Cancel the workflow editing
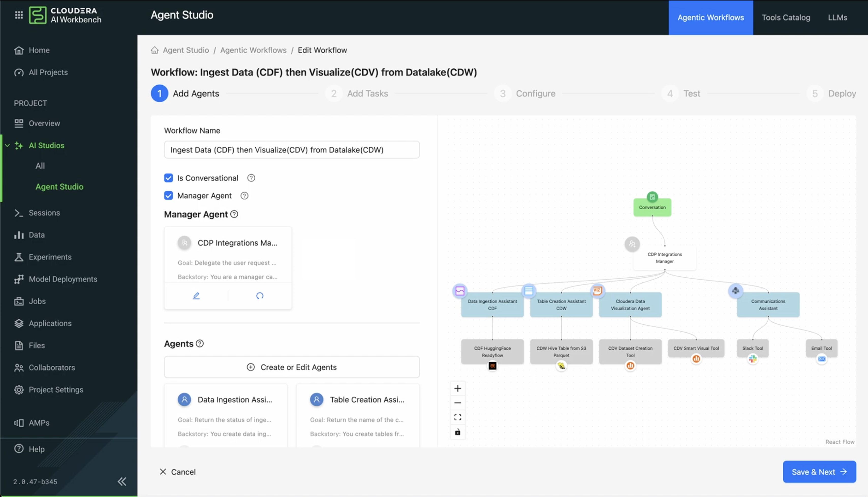The height and width of the screenshot is (497, 868). pyautogui.click(x=178, y=472)
